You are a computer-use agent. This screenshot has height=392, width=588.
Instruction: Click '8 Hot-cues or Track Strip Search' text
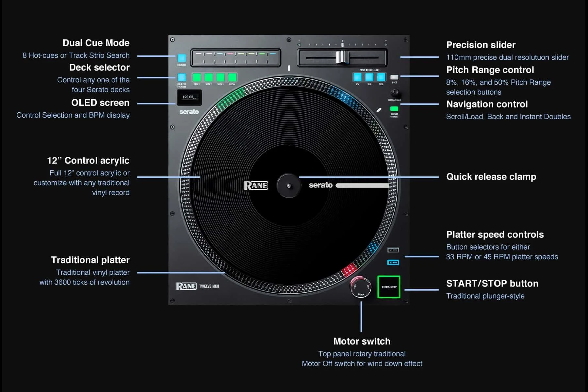[x=76, y=56]
